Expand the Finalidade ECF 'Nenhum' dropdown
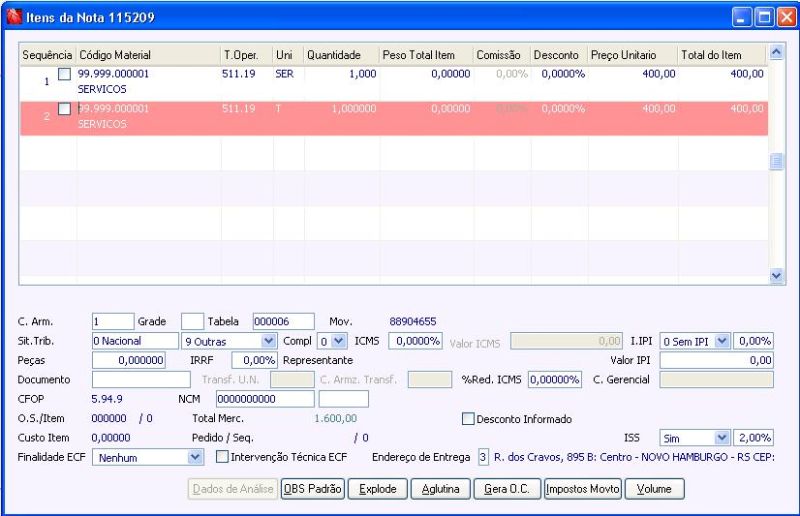The image size is (800, 516). coord(195,457)
